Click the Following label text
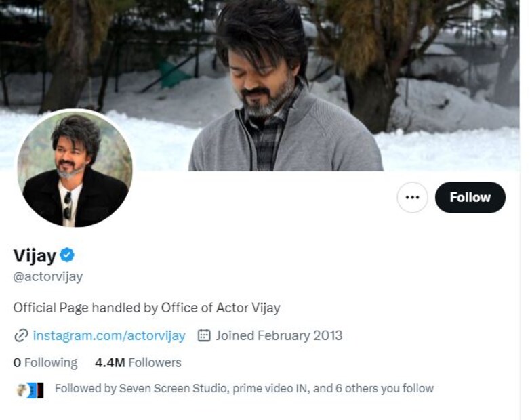Viewport: 530px width, 420px height. click(x=51, y=363)
